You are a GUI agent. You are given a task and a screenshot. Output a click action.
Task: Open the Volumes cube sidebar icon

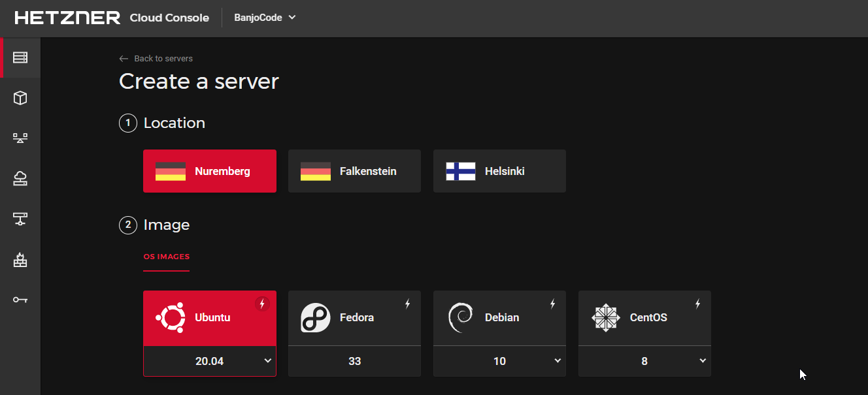tap(20, 98)
